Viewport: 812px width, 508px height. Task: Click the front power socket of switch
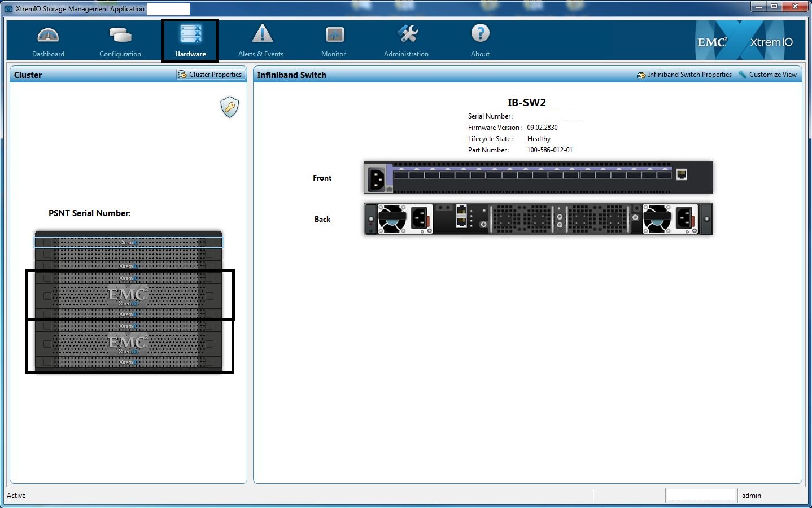(x=377, y=179)
